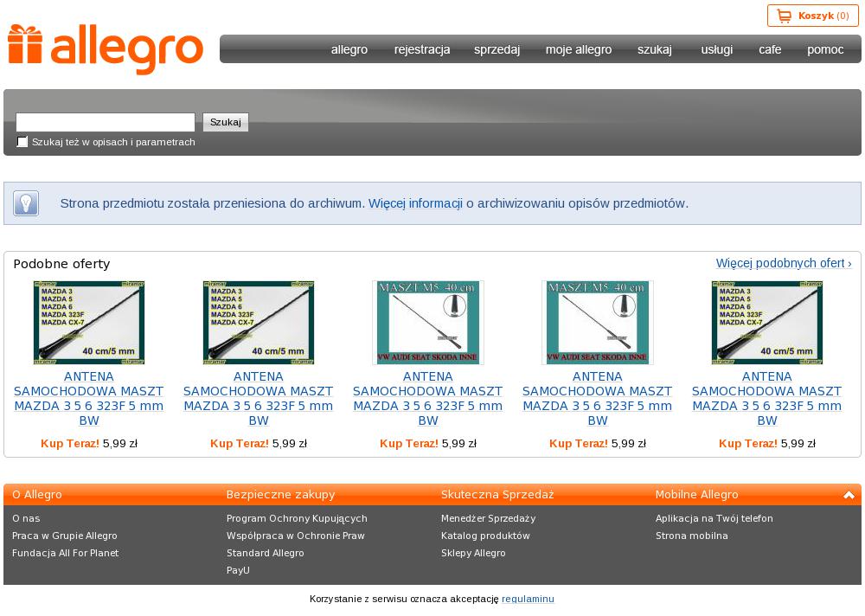Open fifth ANTENA SAMOCHODOWA MASZT offer title
Screen dimensions: 865x616
766,399
